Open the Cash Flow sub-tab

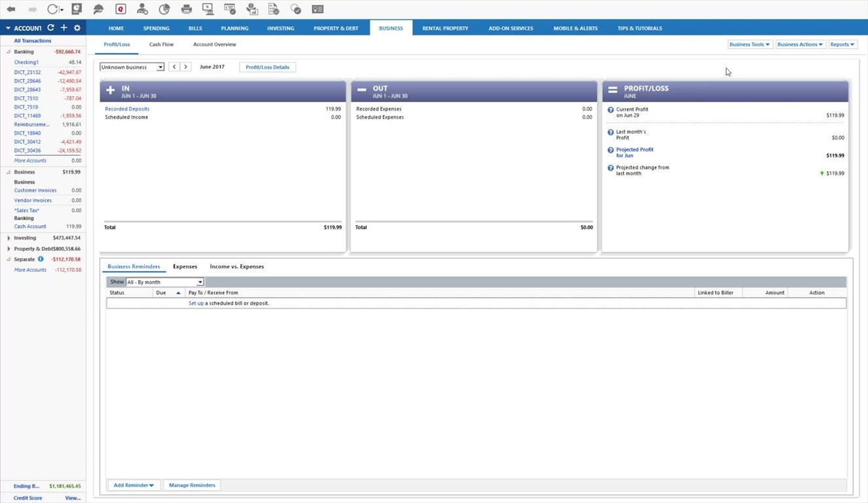[x=161, y=45]
